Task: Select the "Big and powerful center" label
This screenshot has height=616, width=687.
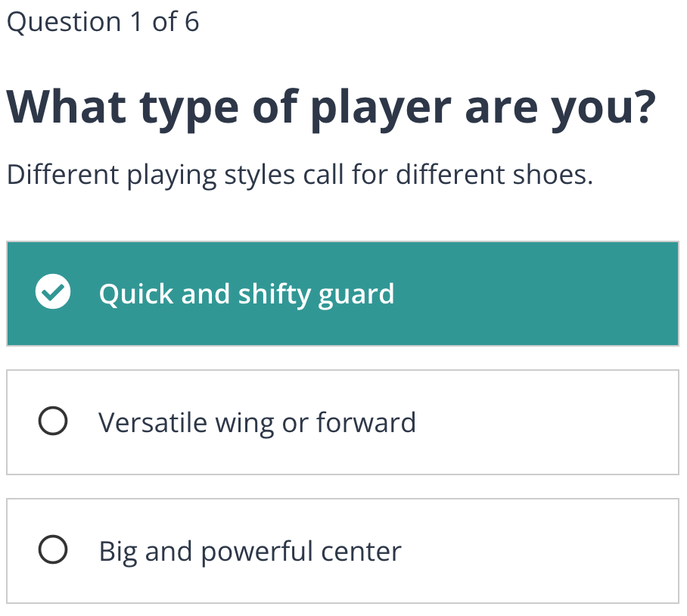Action: pos(250,551)
